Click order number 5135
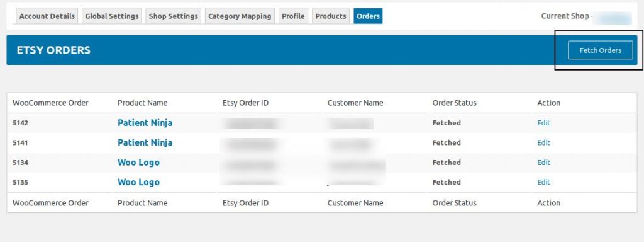The width and height of the screenshot is (644, 242). pyautogui.click(x=21, y=182)
